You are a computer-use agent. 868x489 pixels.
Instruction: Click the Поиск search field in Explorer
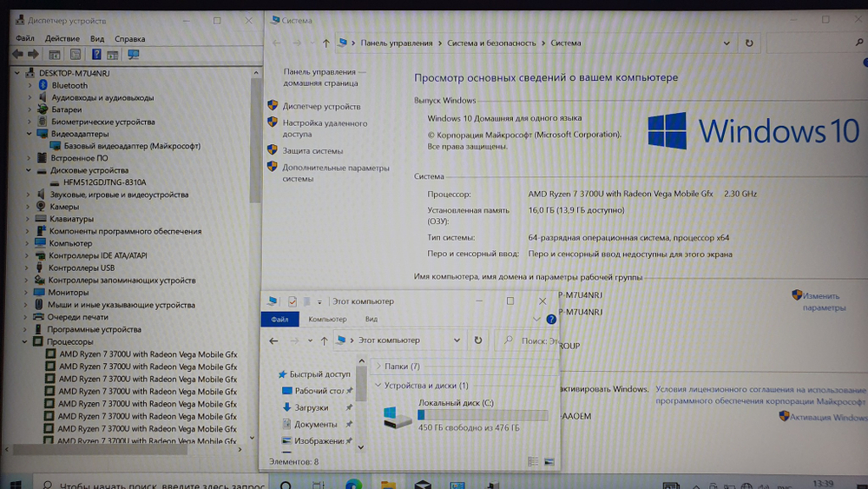(x=528, y=341)
